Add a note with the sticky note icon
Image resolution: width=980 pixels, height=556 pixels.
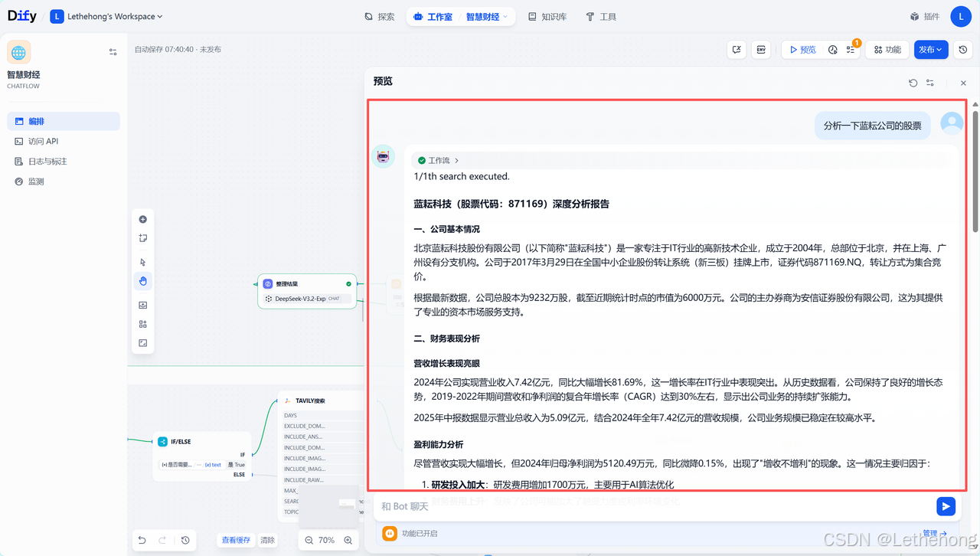143,238
